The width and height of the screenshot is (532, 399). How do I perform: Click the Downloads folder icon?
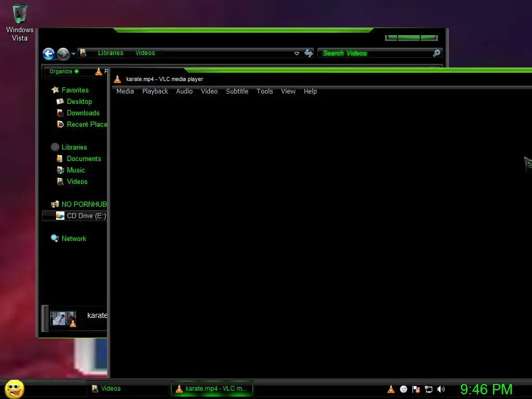coord(60,113)
